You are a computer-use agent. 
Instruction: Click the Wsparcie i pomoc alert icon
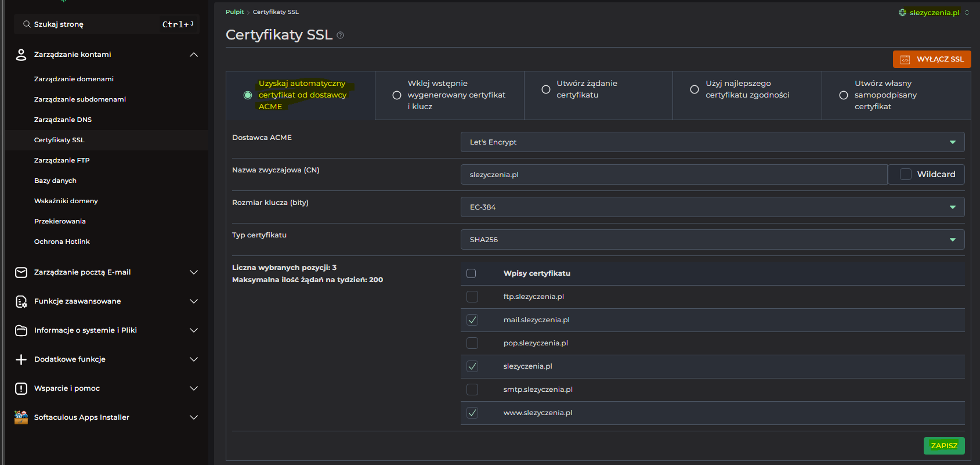click(21, 388)
